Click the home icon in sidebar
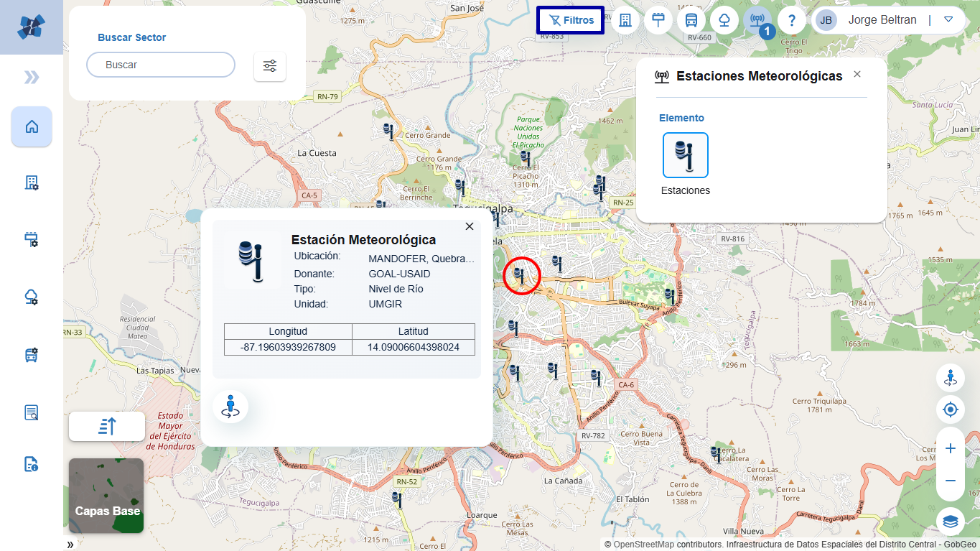The width and height of the screenshot is (980, 551). tap(32, 126)
